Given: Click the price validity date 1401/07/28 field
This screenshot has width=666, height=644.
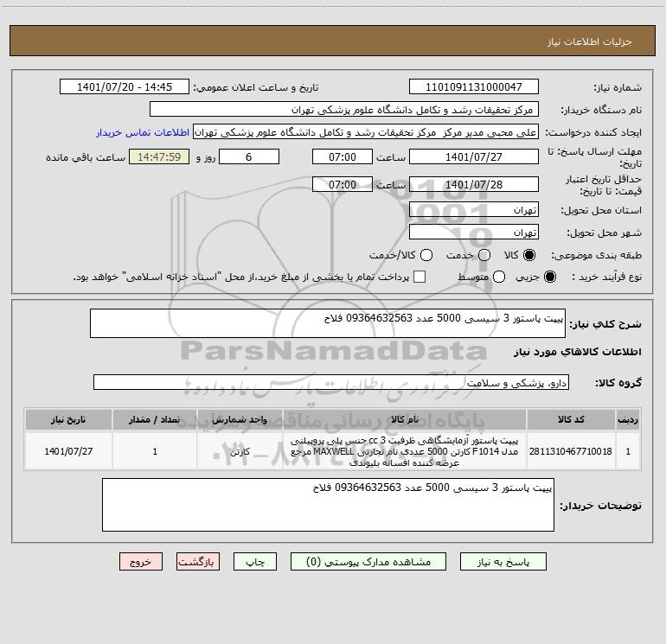Looking at the screenshot, I should pyautogui.click(x=474, y=184).
